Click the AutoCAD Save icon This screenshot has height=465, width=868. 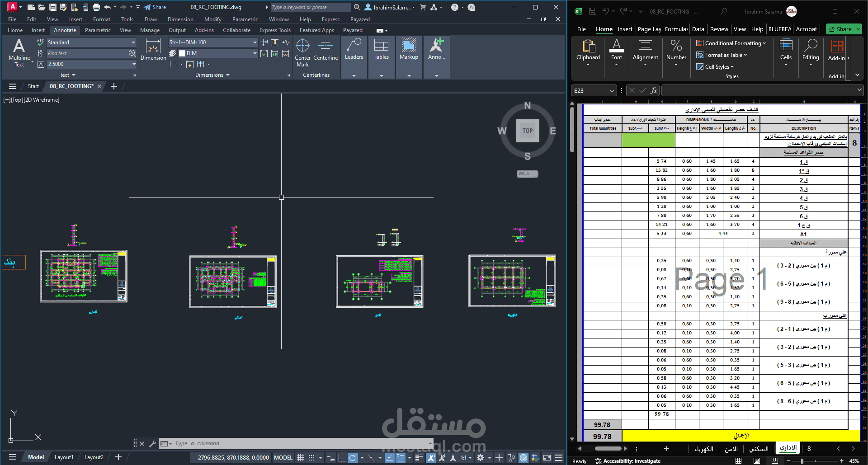[x=52, y=7]
